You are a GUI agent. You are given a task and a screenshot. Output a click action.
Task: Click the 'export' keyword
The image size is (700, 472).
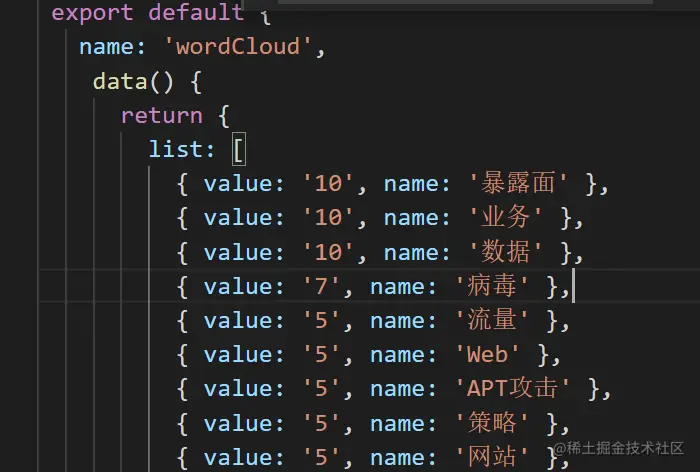click(92, 12)
